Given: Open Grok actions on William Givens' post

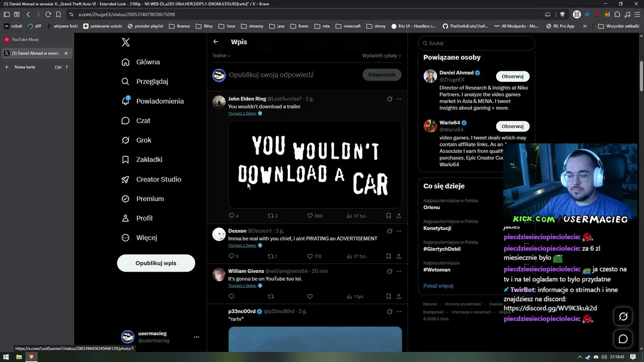Looking at the screenshot, I should (x=389, y=271).
